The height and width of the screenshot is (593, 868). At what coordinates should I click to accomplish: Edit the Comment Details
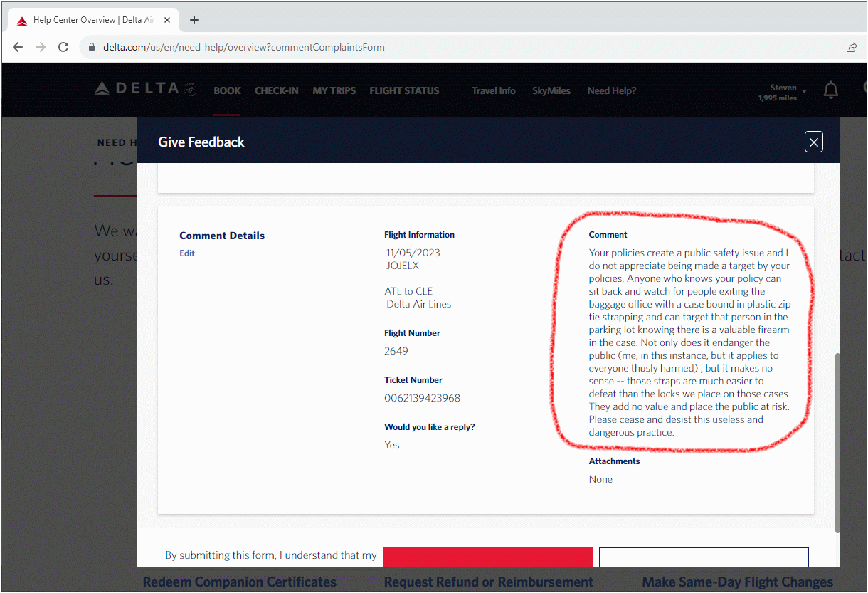[x=187, y=253]
